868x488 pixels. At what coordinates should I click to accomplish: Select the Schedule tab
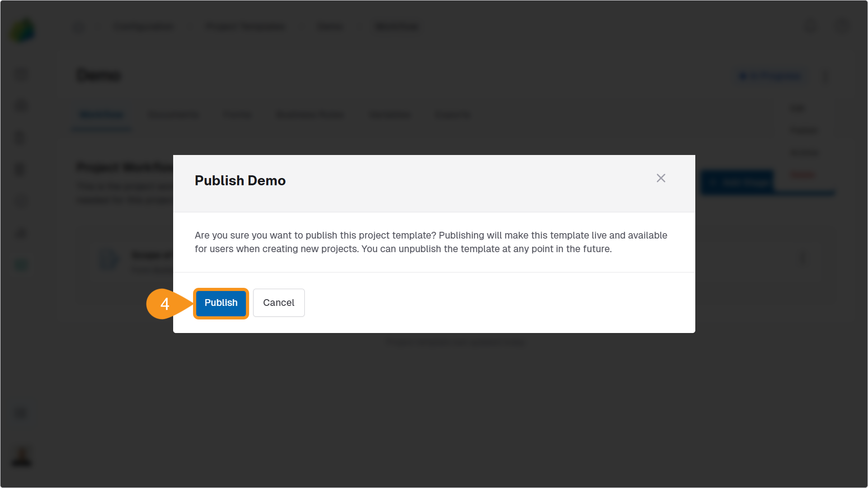(x=389, y=115)
